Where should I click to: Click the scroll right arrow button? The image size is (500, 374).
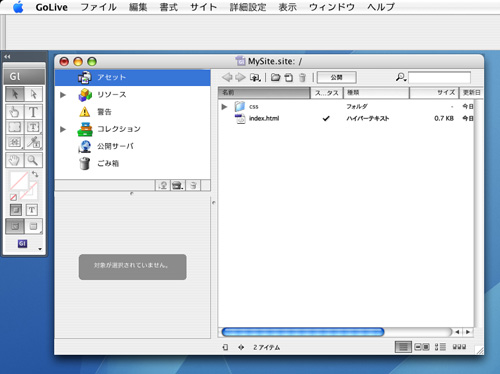click(x=468, y=332)
